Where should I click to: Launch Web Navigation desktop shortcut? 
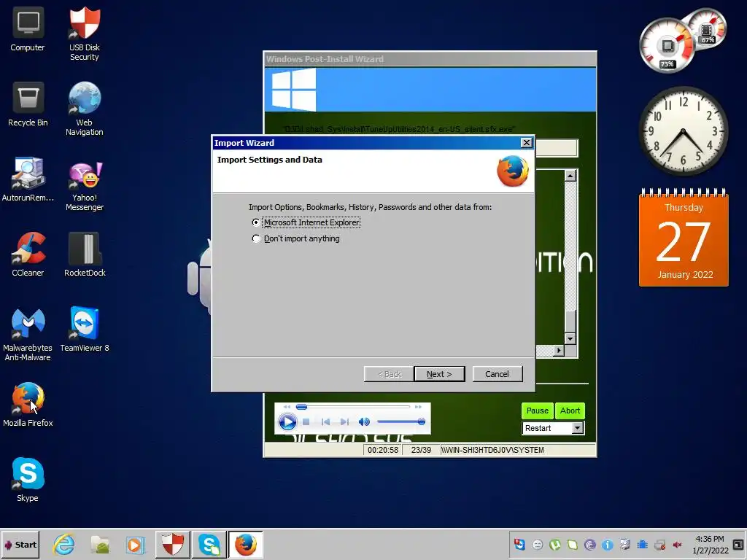pyautogui.click(x=85, y=109)
